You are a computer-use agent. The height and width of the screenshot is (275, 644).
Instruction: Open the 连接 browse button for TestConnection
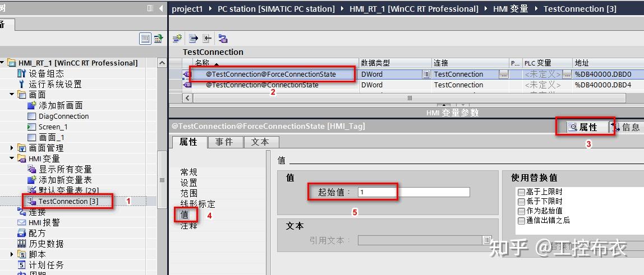504,74
